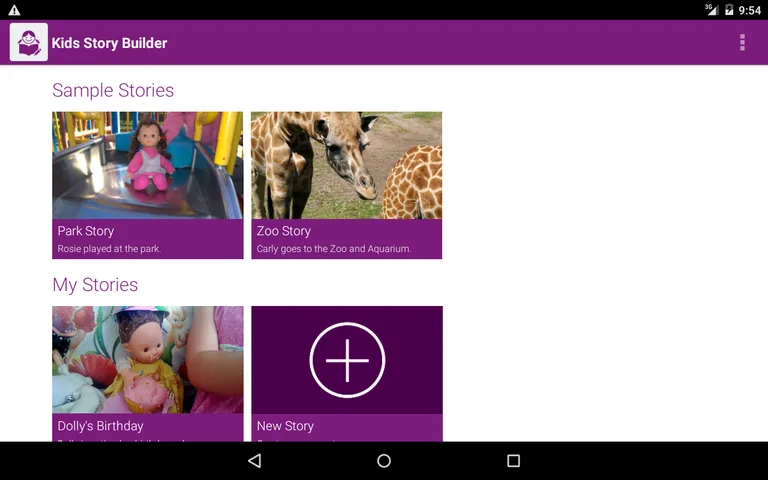Select the 'New Story' label
Screen dimensions: 768x480
click(x=285, y=426)
